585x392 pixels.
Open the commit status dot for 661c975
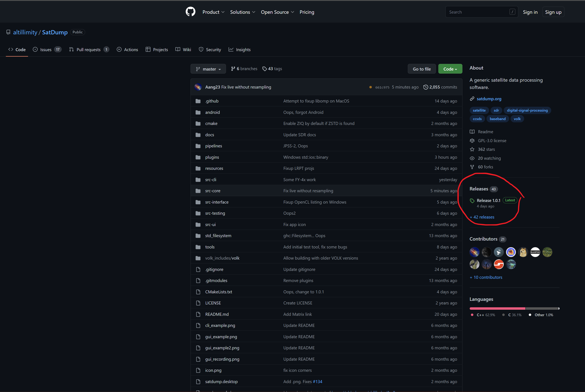pos(370,87)
